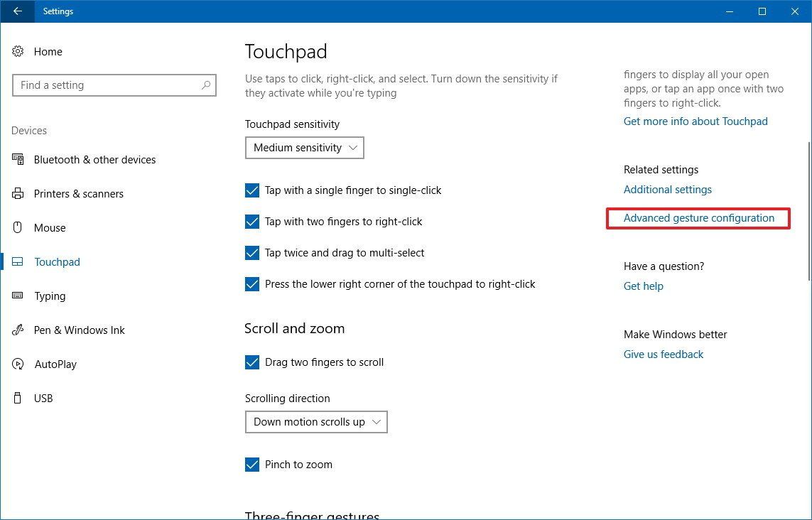Open the Touchpad sensitivity dropdown

304,148
